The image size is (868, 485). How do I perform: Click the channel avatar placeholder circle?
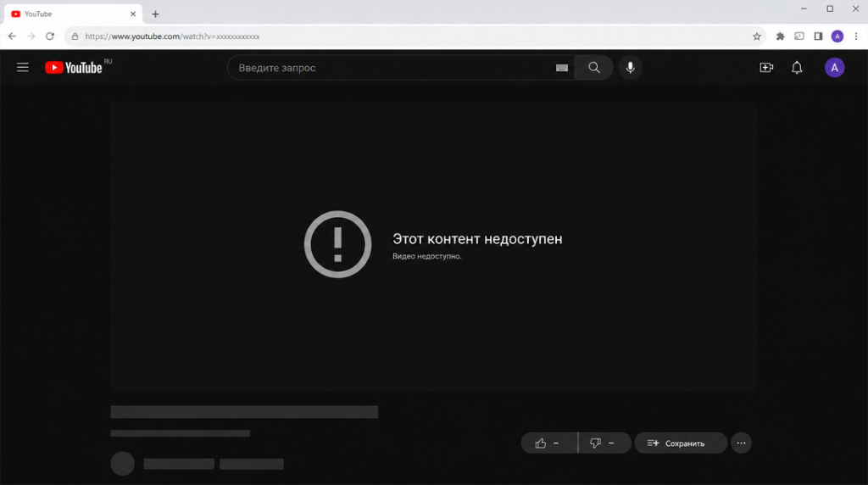tap(122, 464)
